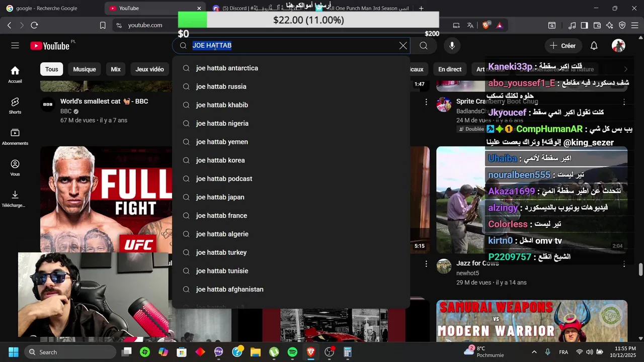Close the YouTube browser tab

[x=199, y=8]
